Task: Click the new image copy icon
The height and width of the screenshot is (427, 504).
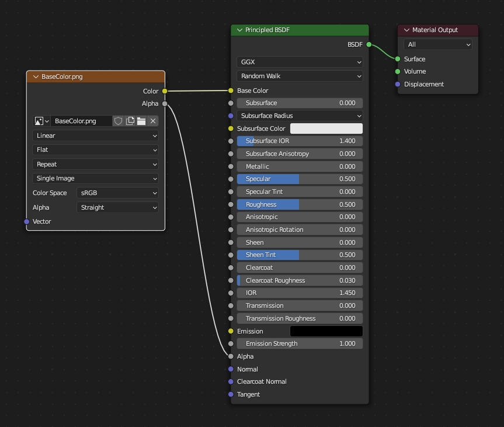Action: 130,121
